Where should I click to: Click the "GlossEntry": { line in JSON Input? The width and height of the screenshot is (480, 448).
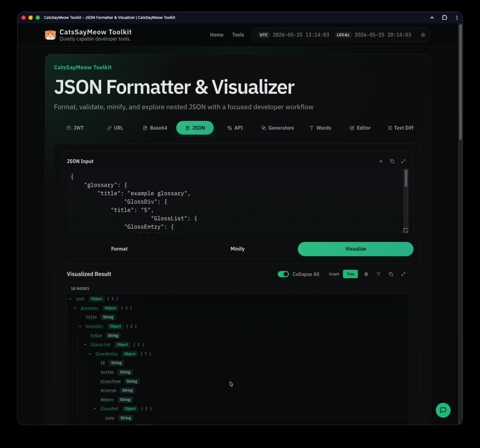point(149,227)
